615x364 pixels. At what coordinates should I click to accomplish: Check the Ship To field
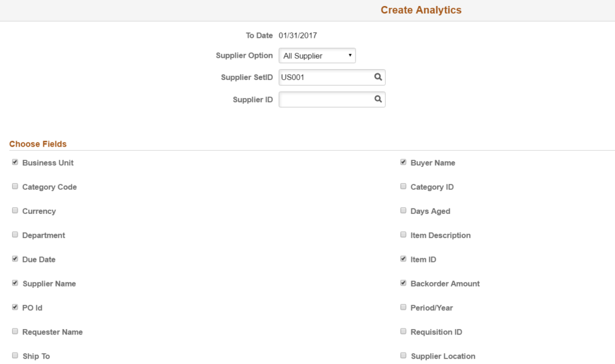[14, 354]
